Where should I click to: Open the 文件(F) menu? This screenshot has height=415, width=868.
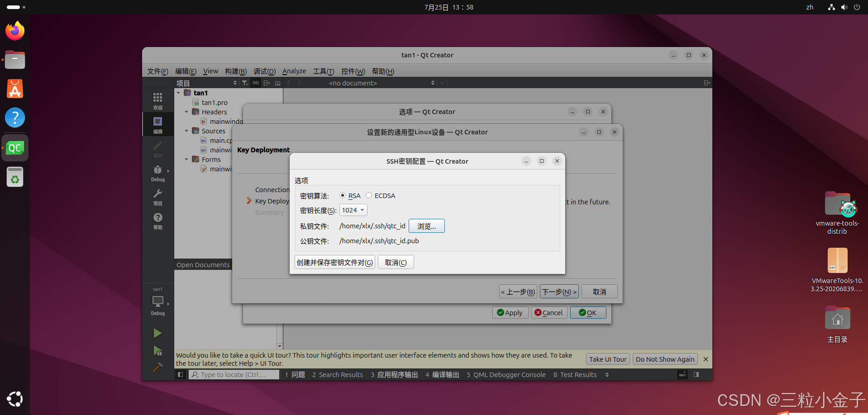point(157,71)
